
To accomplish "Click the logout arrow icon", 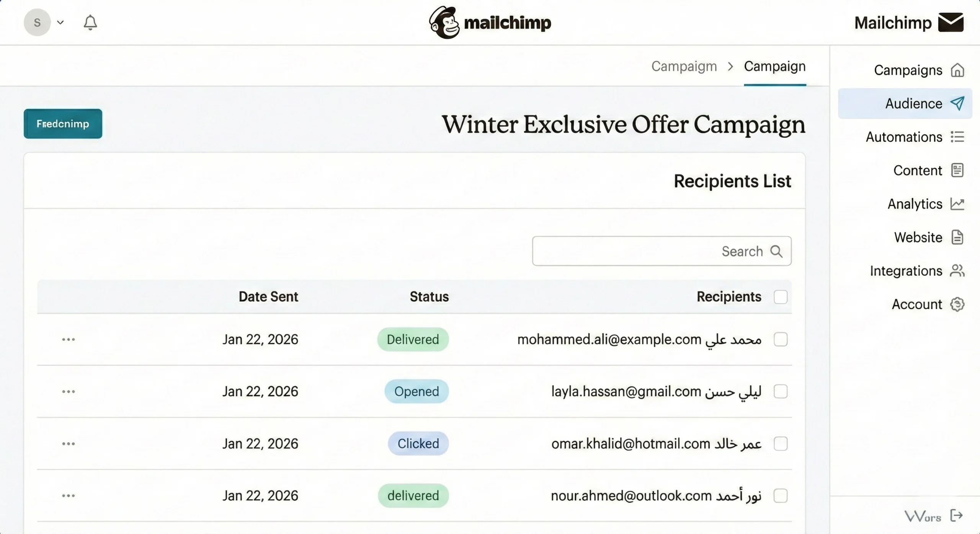I will point(956,515).
